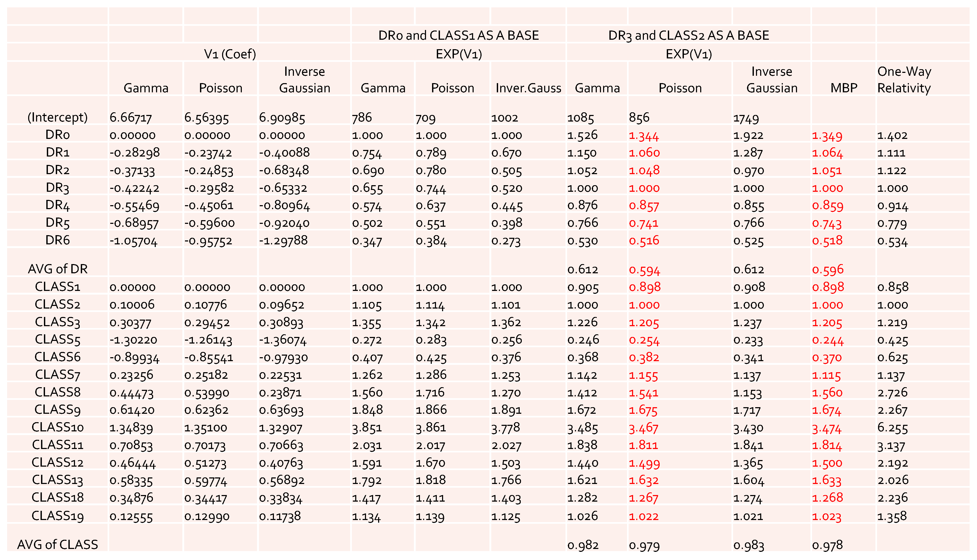Click the Gamma intercept value 6.66717
This screenshot has width=977, height=560.
[x=131, y=117]
